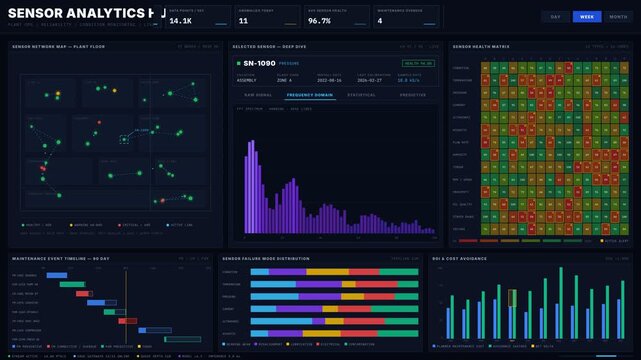Image resolution: width=641 pixels, height=360 pixels.
Task: Click the Assembly location value
Action: point(247,80)
